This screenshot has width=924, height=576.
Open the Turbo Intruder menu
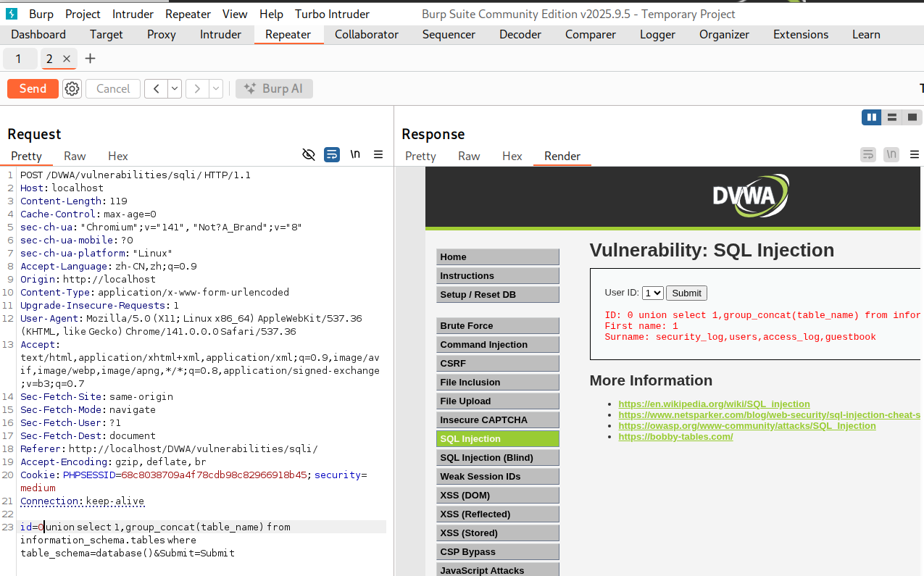click(332, 14)
